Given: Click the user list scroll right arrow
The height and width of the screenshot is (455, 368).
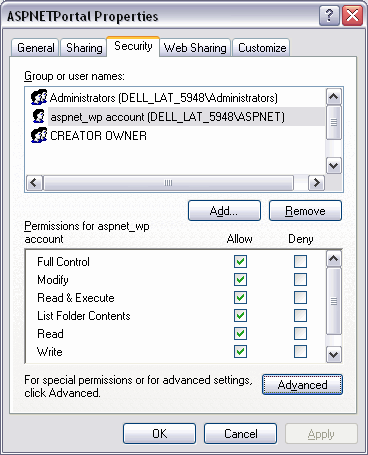Looking at the screenshot, I should (316, 183).
